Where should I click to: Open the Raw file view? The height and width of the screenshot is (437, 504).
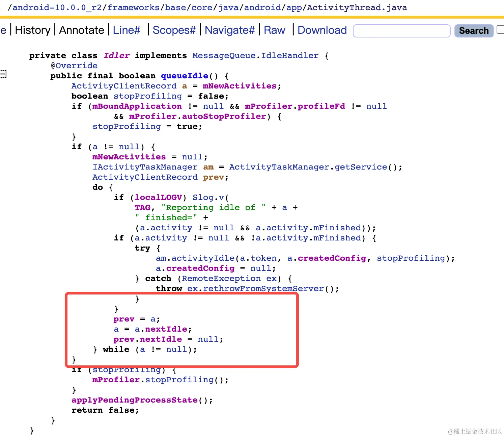[274, 30]
